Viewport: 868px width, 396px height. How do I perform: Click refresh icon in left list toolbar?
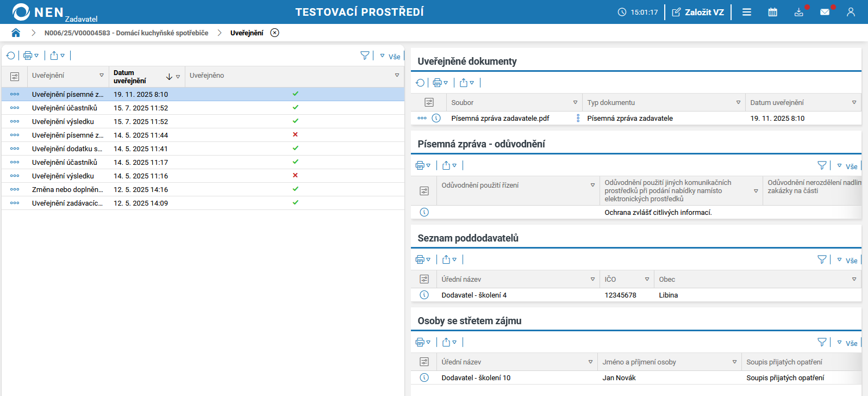coord(10,55)
